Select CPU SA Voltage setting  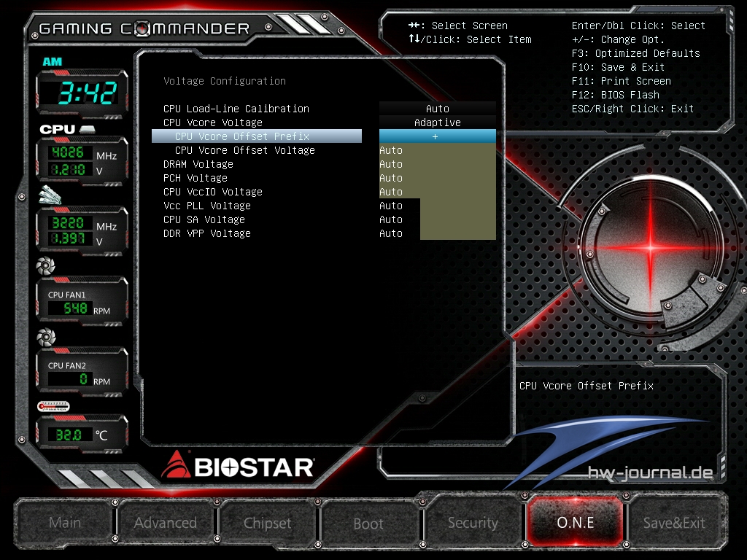point(204,219)
